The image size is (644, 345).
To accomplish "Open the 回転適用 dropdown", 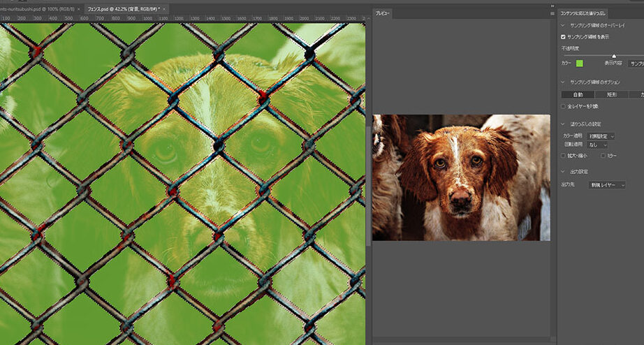I will [x=597, y=145].
